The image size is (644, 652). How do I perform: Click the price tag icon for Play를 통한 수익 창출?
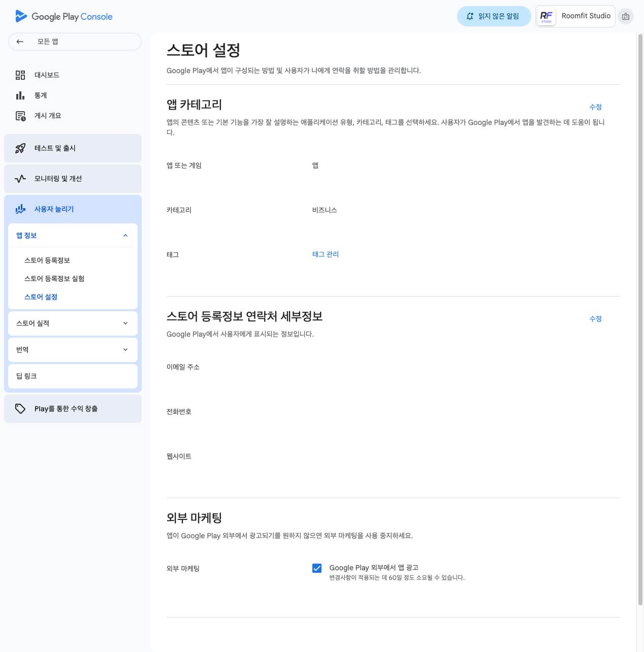[x=20, y=409]
